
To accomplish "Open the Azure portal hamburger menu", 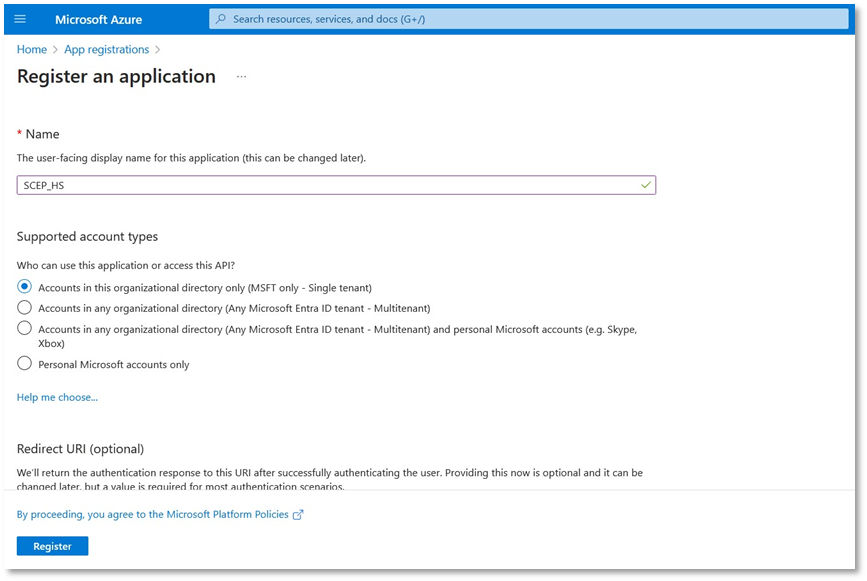I will 20,19.
